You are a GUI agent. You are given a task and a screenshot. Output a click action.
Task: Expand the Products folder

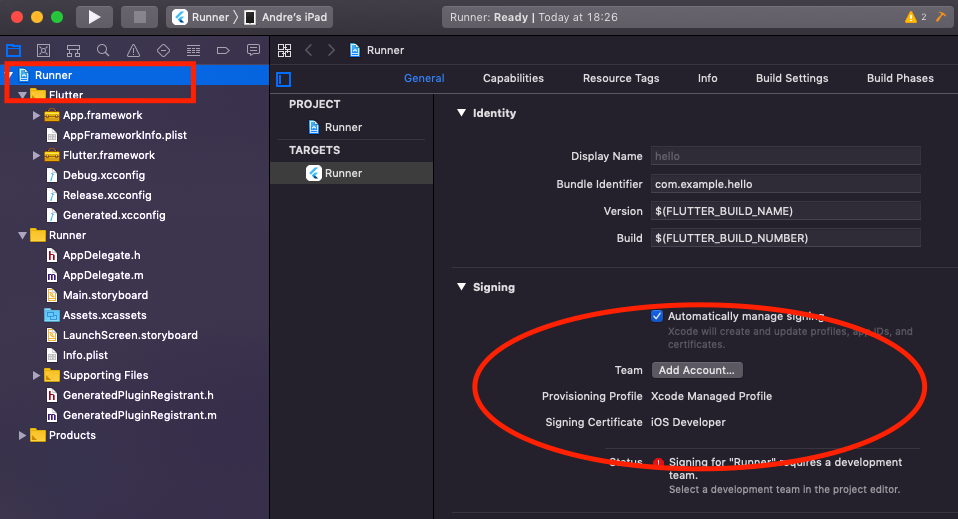(22, 435)
